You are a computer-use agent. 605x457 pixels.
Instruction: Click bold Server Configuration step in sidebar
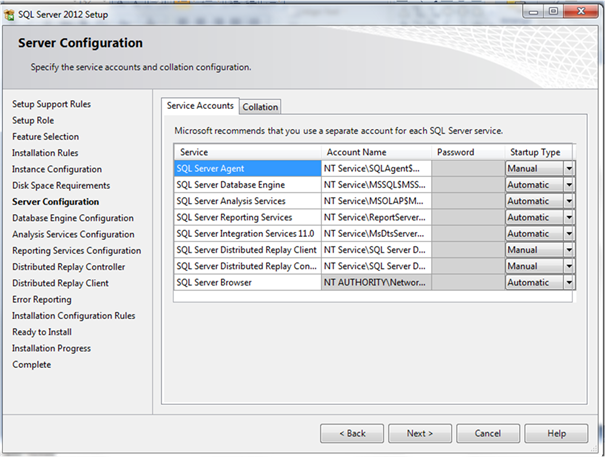point(56,202)
